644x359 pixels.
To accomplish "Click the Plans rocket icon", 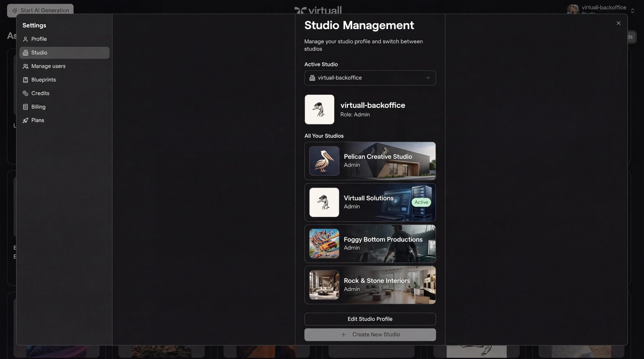I will pos(25,120).
